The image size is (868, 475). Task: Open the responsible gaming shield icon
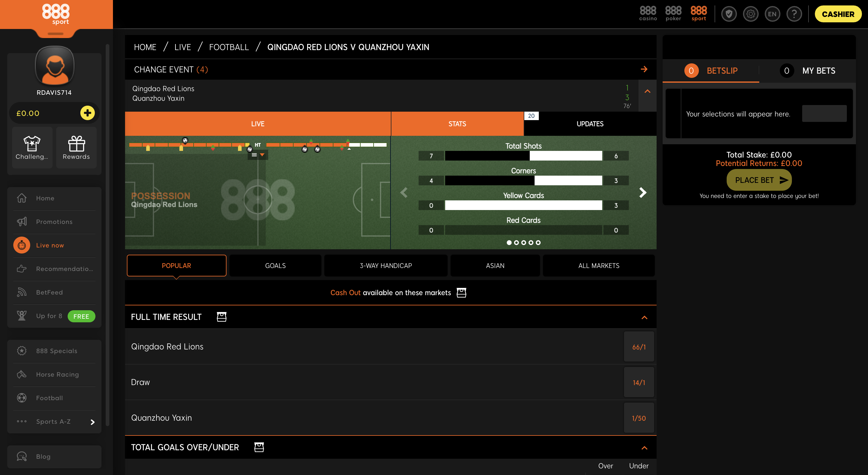click(x=729, y=14)
